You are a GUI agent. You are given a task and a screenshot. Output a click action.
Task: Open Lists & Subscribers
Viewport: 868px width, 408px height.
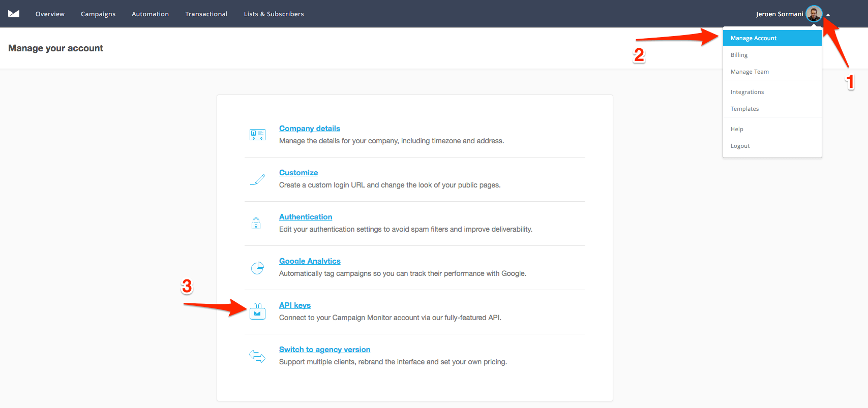274,14
